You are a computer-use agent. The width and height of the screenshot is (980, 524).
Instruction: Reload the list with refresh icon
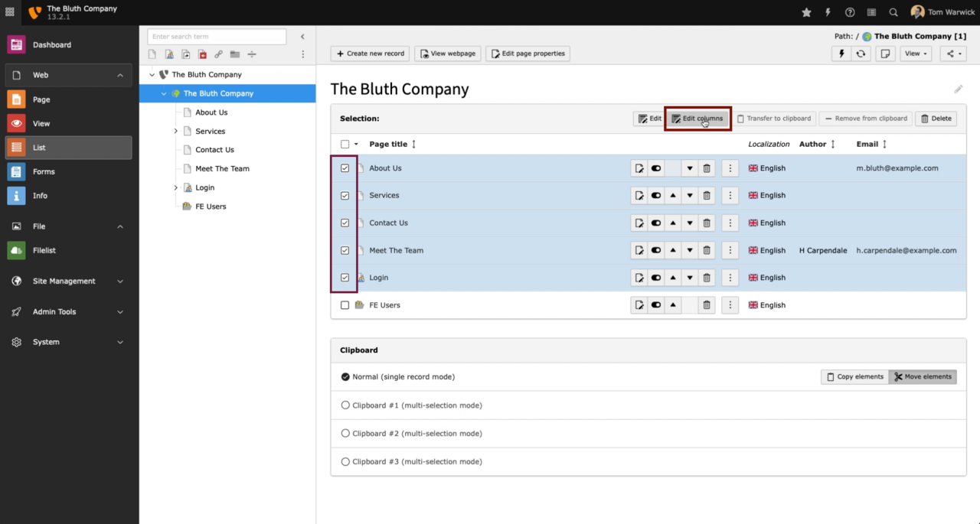(x=861, y=54)
